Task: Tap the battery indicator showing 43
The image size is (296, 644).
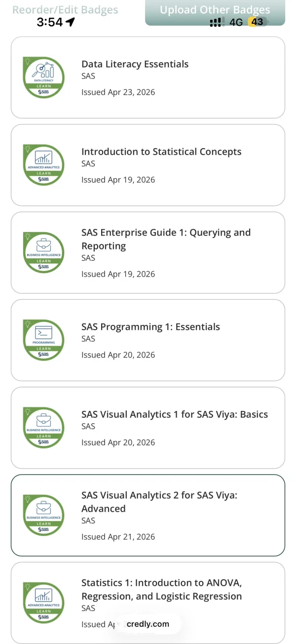Action: [x=258, y=22]
